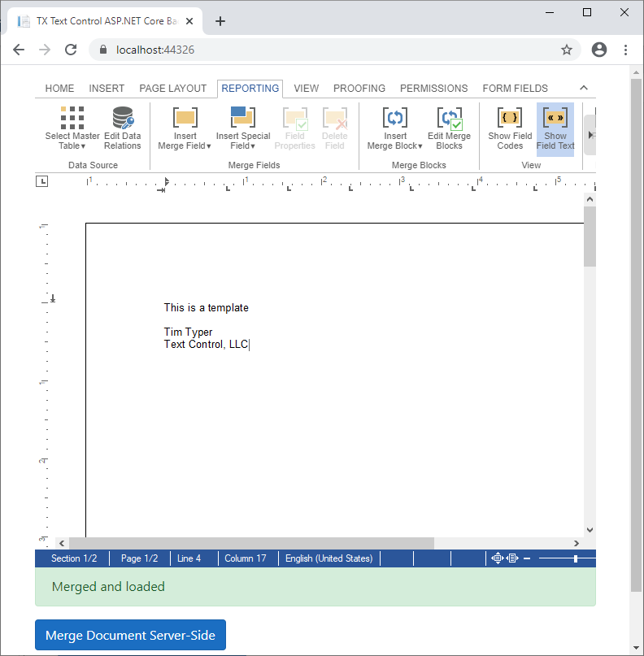Click browser back arrow
The image size is (644, 656).
pyautogui.click(x=19, y=50)
